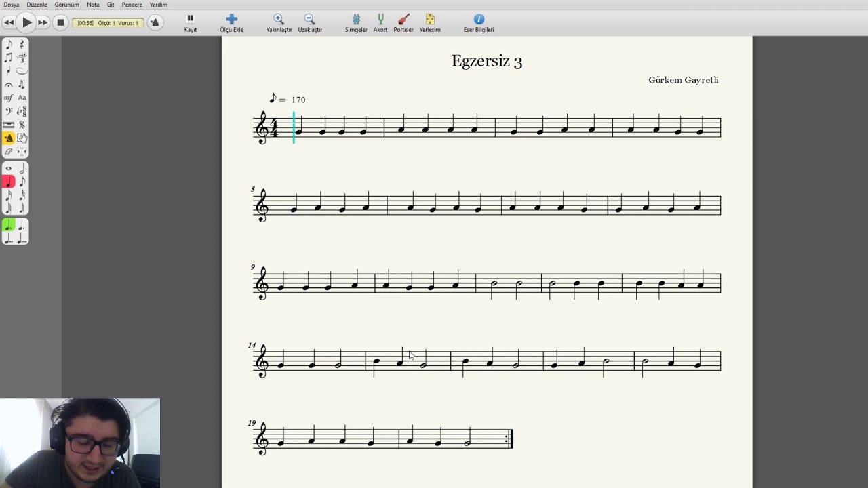Select the Aa text tool

pos(22,98)
